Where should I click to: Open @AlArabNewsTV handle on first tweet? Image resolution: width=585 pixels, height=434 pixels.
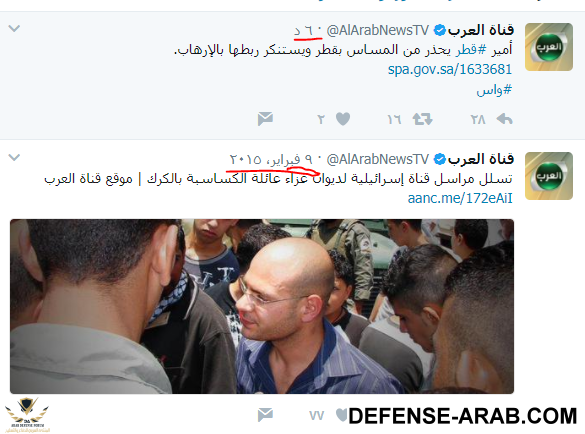[x=378, y=30]
